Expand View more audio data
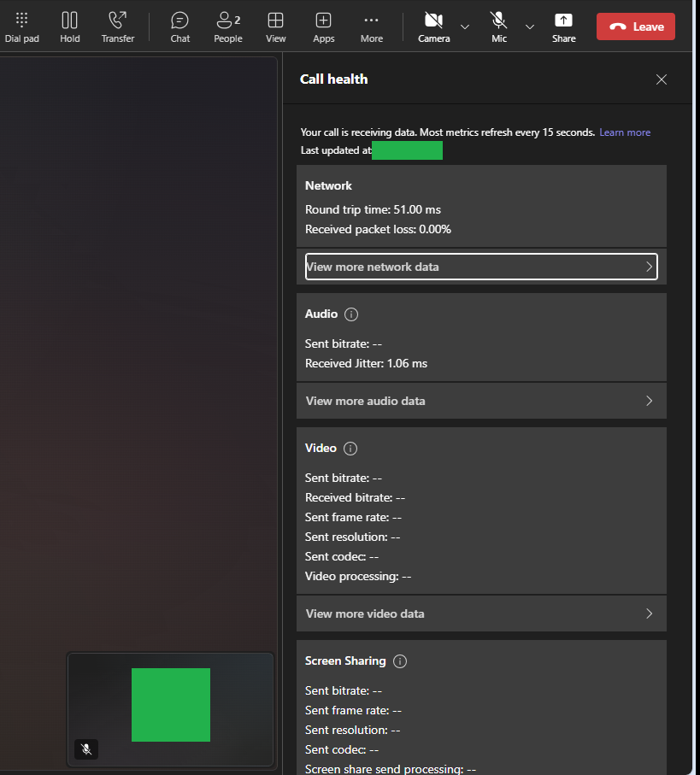This screenshot has height=775, width=700. (481, 401)
